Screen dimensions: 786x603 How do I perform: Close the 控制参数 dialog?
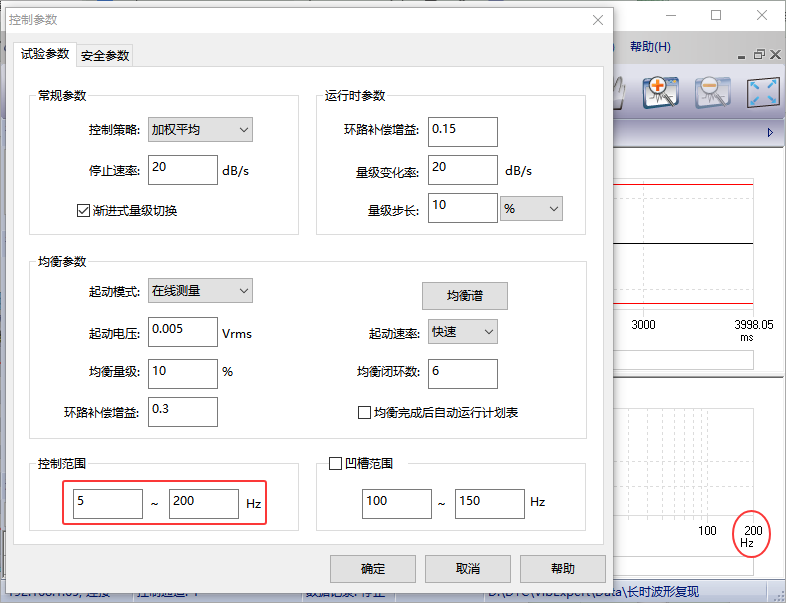(597, 19)
